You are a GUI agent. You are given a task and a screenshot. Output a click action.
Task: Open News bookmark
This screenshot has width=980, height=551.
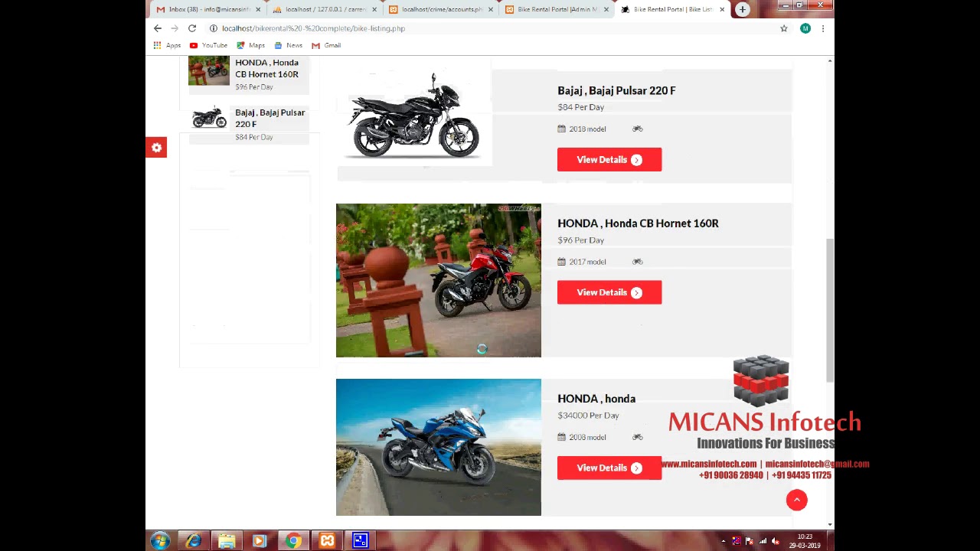pyautogui.click(x=288, y=45)
